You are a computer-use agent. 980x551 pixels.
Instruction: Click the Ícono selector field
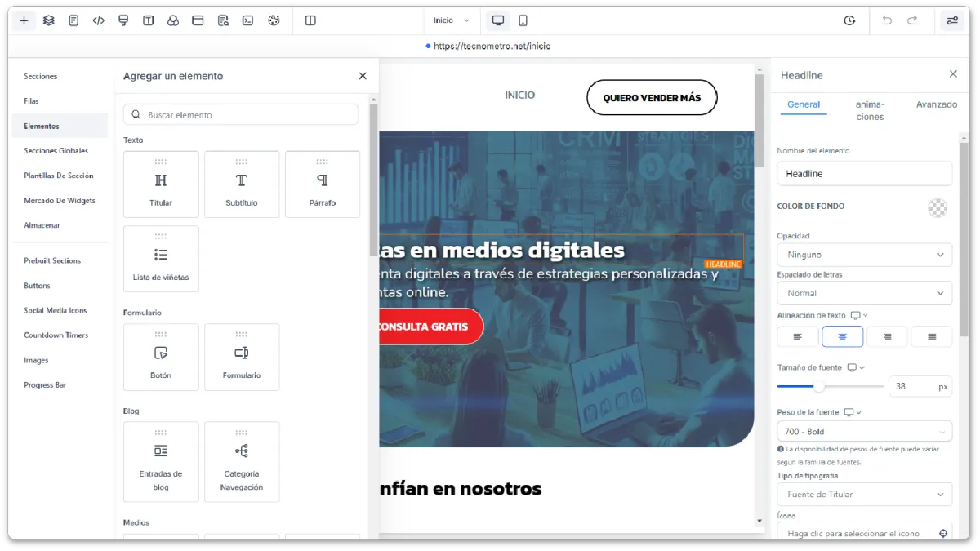pos(865,533)
